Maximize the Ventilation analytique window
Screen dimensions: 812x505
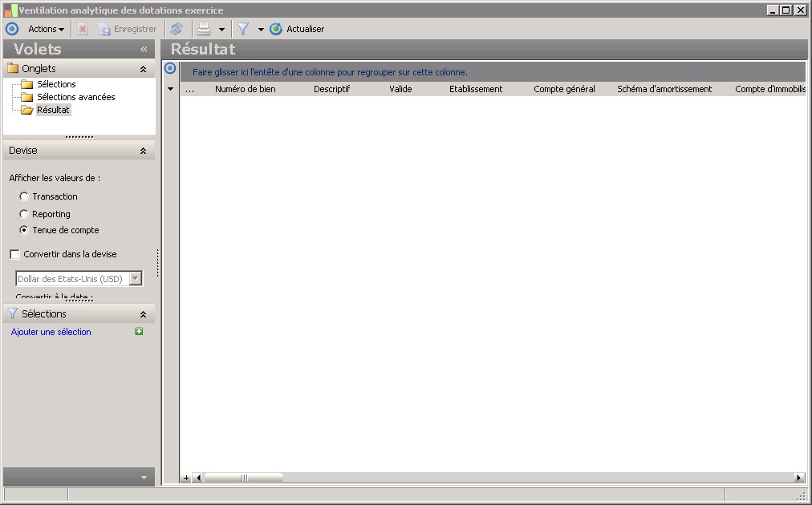pos(786,10)
